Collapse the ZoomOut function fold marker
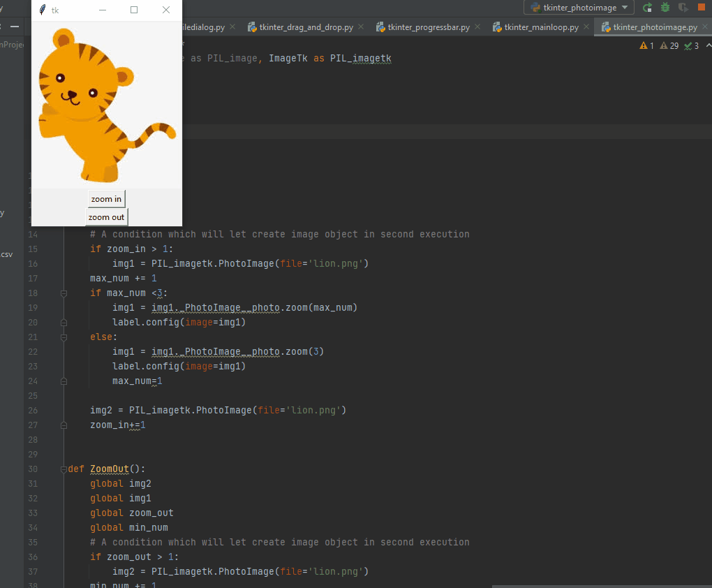 (64, 469)
